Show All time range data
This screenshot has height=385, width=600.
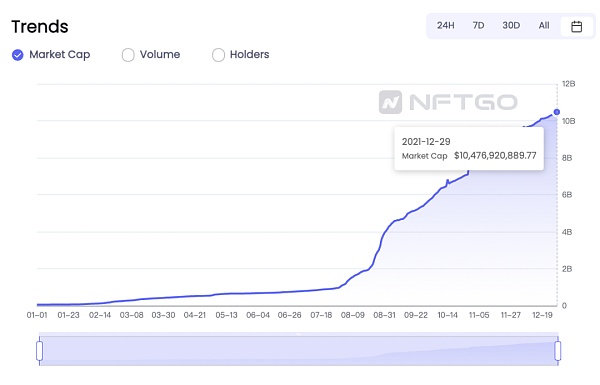coord(544,26)
